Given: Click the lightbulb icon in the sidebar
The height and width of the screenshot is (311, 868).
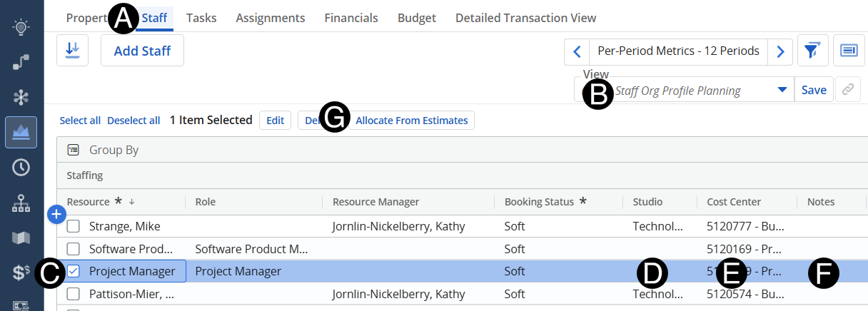Looking at the screenshot, I should point(21,28).
